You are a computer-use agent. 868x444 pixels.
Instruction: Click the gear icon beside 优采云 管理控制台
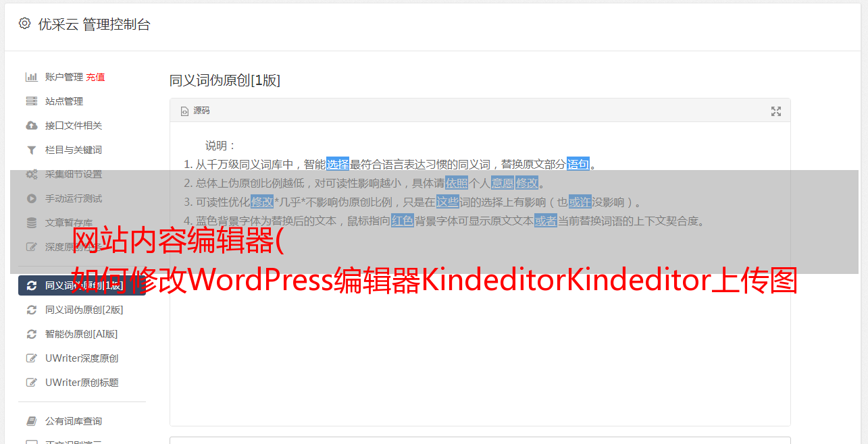pyautogui.click(x=25, y=24)
